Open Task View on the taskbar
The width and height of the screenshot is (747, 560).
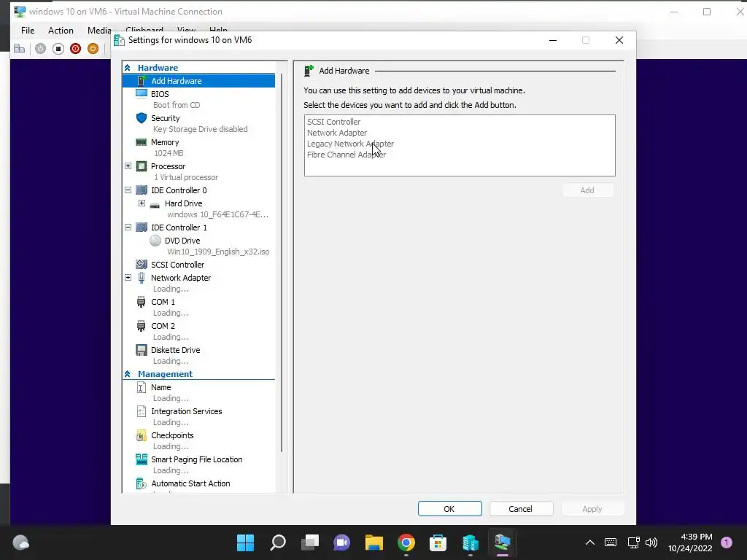click(x=310, y=542)
